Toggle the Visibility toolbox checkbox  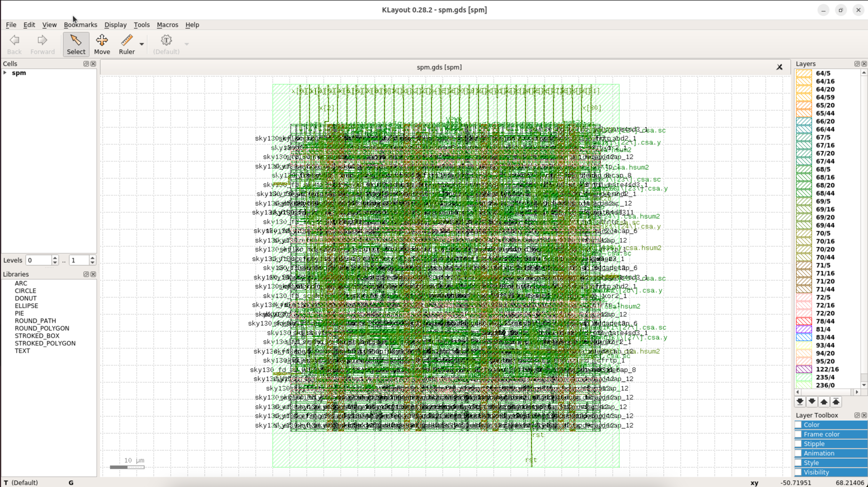(798, 472)
